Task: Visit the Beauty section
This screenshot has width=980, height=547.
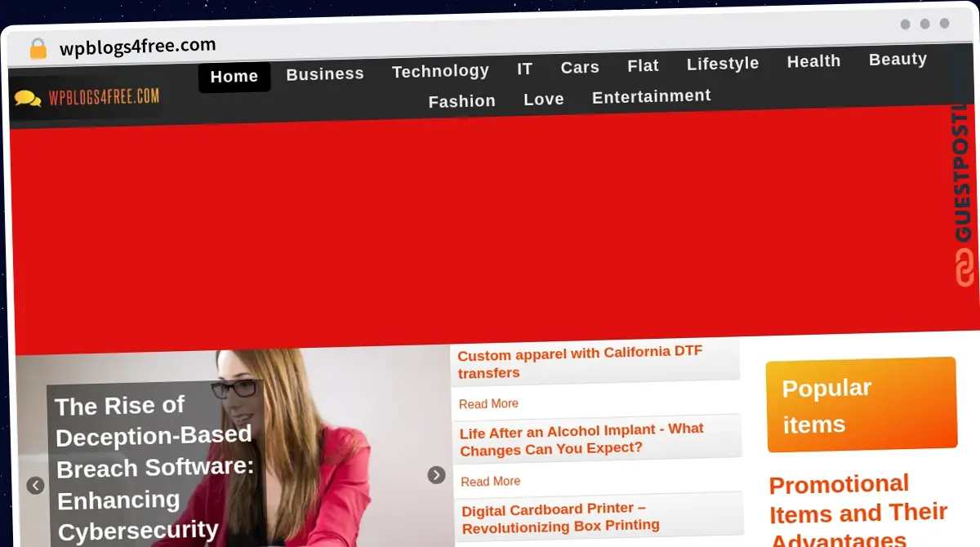Action: [898, 60]
